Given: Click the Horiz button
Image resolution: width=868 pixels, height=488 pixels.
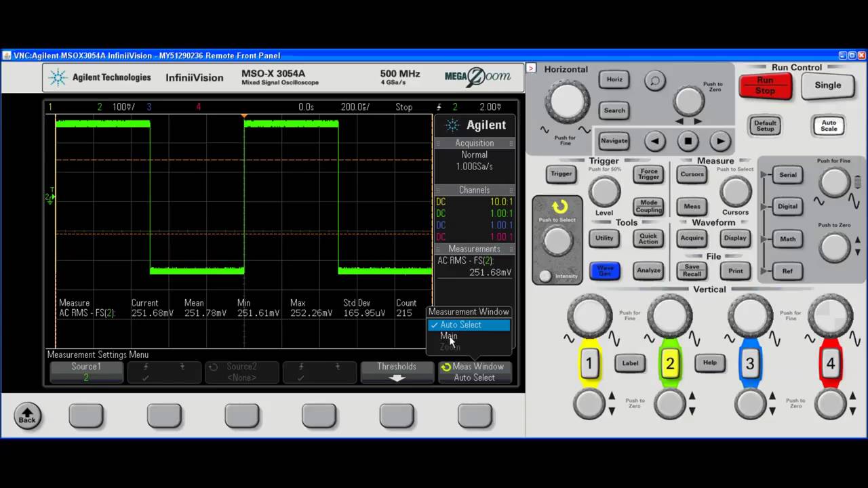Looking at the screenshot, I should pyautogui.click(x=614, y=79).
